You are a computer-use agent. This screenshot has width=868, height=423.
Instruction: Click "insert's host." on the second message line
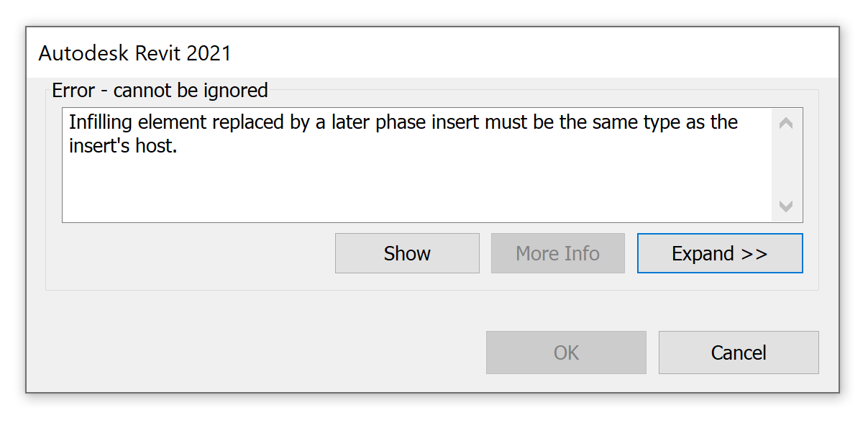tap(123, 146)
